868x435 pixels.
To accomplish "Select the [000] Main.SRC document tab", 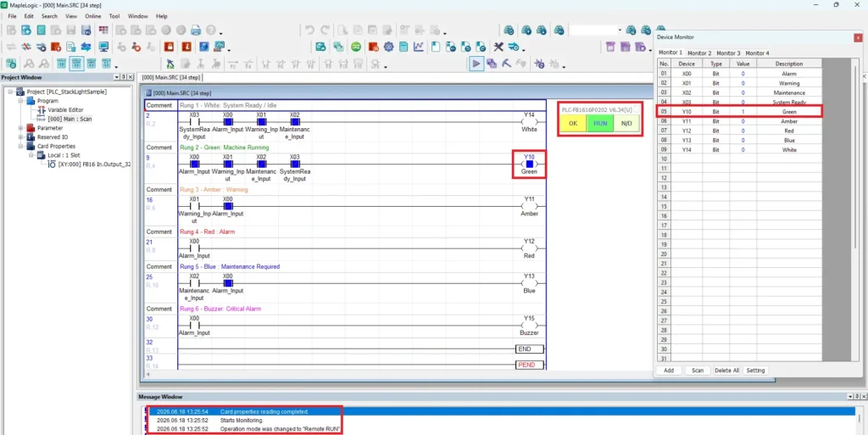I will [170, 77].
